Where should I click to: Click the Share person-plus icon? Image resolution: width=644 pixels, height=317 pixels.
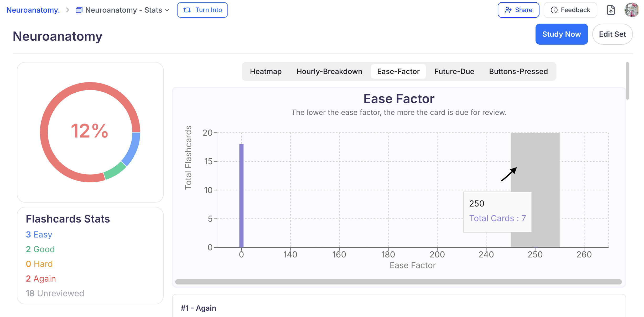tap(508, 10)
